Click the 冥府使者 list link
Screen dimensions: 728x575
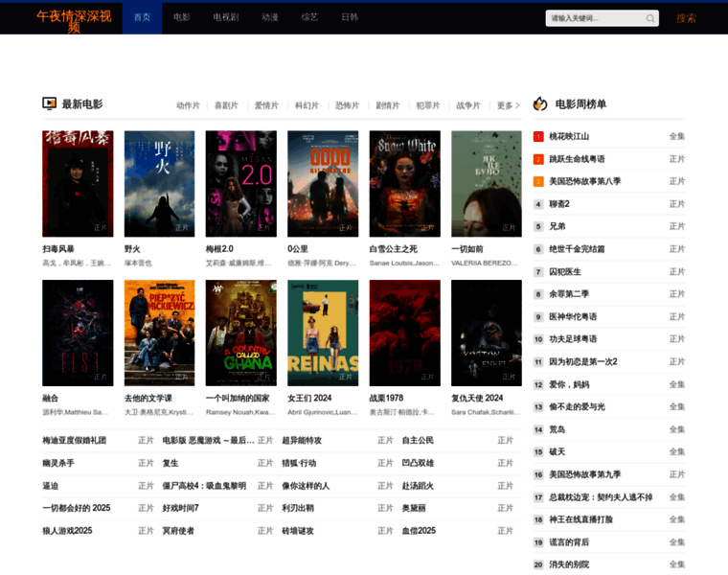click(x=178, y=531)
